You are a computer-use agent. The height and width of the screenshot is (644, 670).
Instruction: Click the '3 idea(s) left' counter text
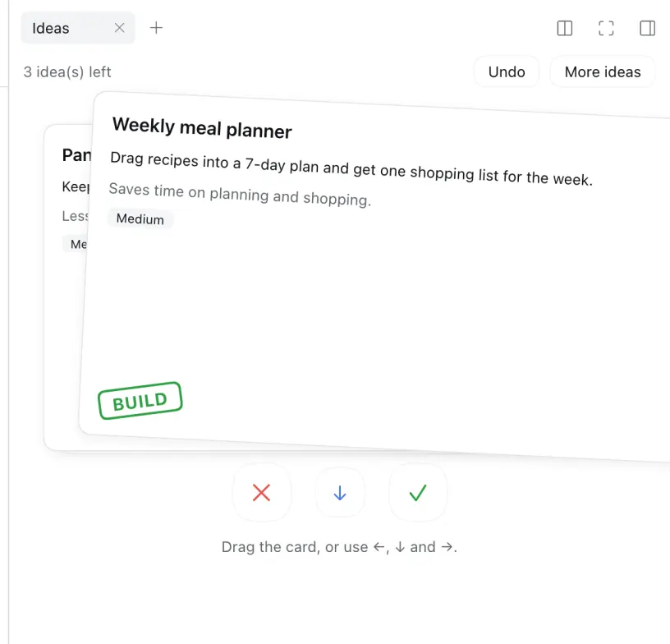coord(67,71)
